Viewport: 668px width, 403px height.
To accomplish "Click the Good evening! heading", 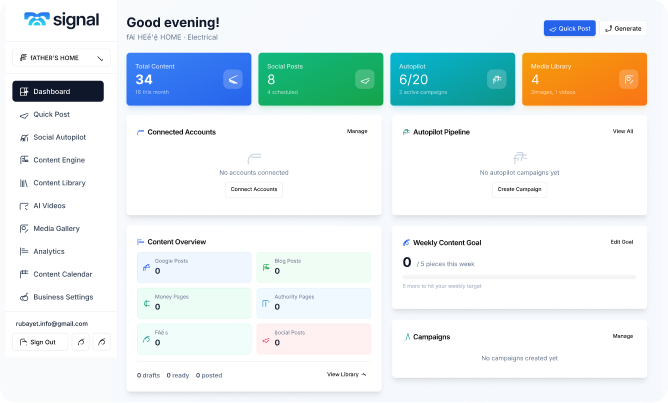I will tap(173, 22).
